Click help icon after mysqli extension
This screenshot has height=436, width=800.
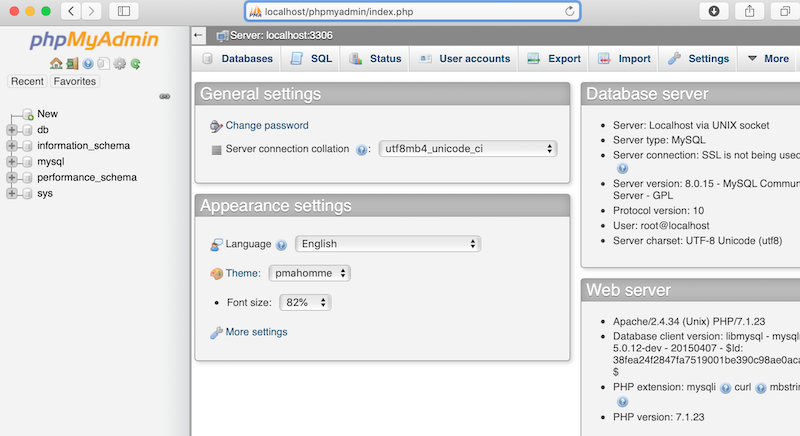tap(726, 389)
